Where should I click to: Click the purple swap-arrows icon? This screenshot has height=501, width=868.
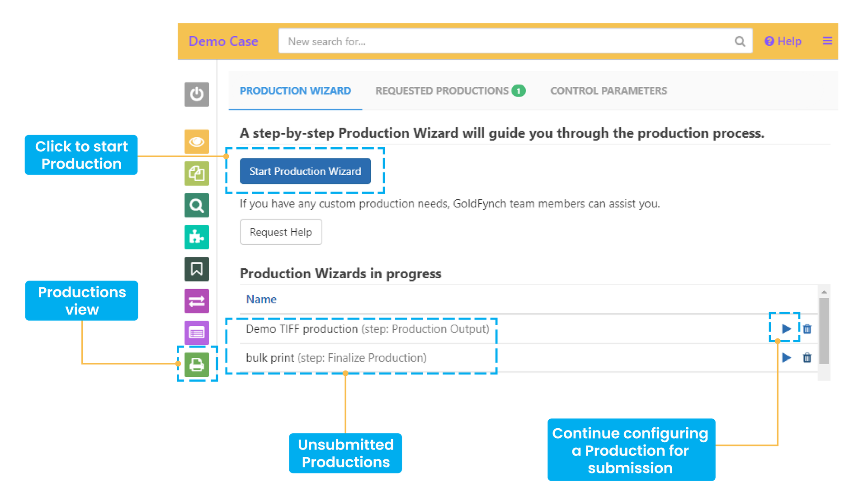tap(197, 301)
